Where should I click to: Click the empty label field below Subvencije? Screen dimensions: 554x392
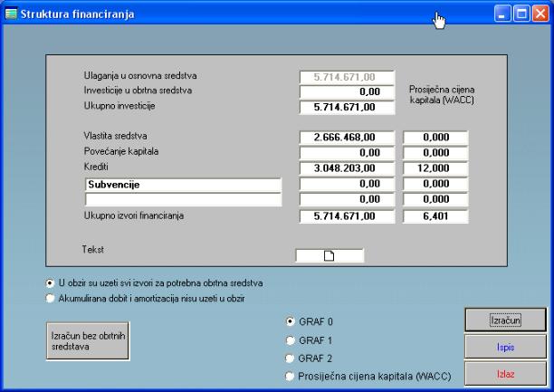pyautogui.click(x=184, y=199)
